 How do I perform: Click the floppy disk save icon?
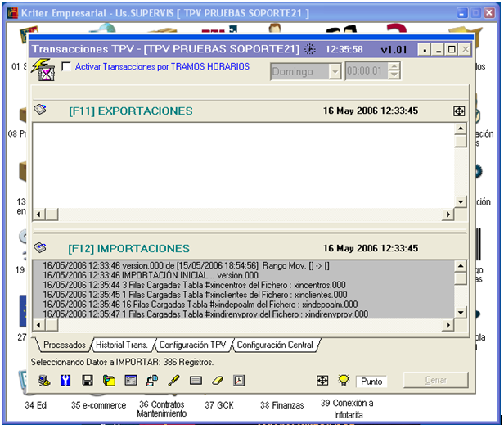(87, 381)
